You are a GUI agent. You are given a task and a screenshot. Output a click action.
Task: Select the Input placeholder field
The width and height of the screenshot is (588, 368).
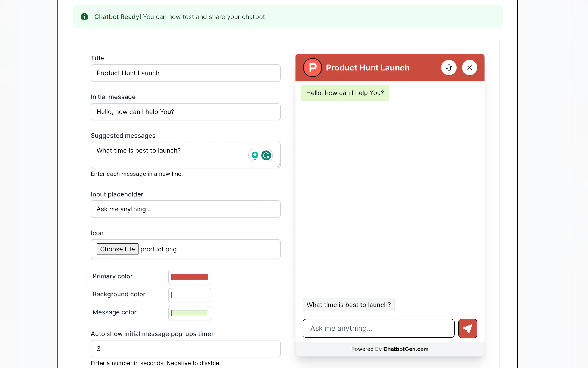pos(185,209)
